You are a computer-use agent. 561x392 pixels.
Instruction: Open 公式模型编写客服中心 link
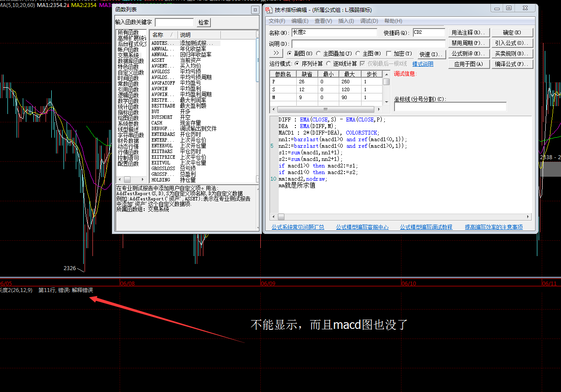tap(362, 227)
